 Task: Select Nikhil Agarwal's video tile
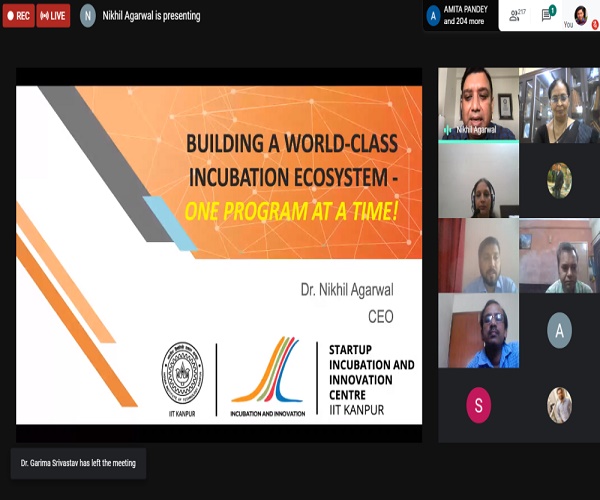[478, 104]
